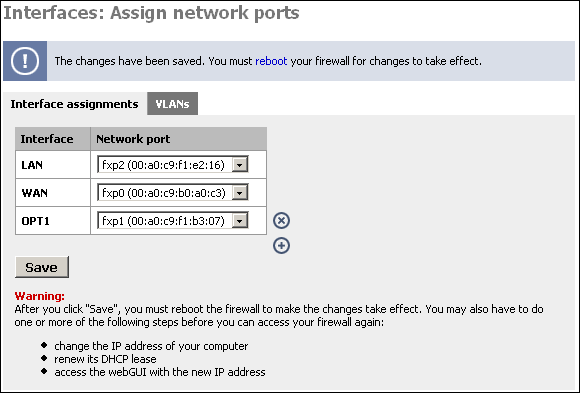
Task: Follow the blue reboot link
Action: [271, 61]
